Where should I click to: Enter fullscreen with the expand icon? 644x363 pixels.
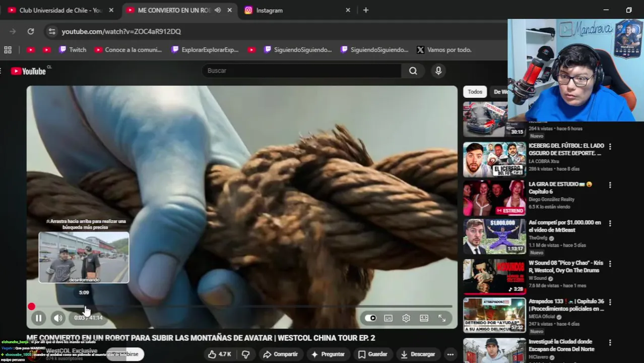[442, 318]
